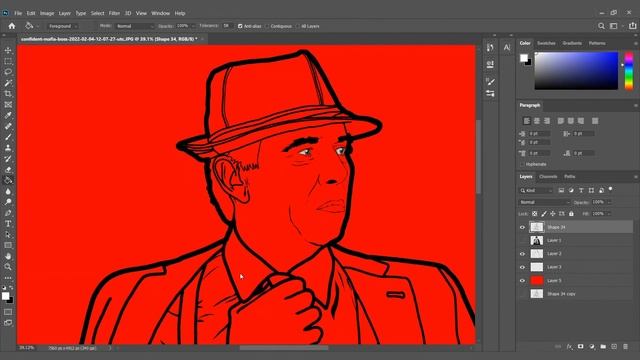Show the Shape 34 copy layer

(x=522, y=294)
